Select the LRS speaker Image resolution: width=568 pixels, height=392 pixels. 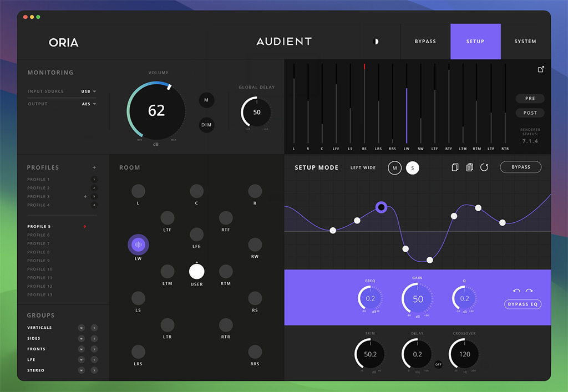138,352
